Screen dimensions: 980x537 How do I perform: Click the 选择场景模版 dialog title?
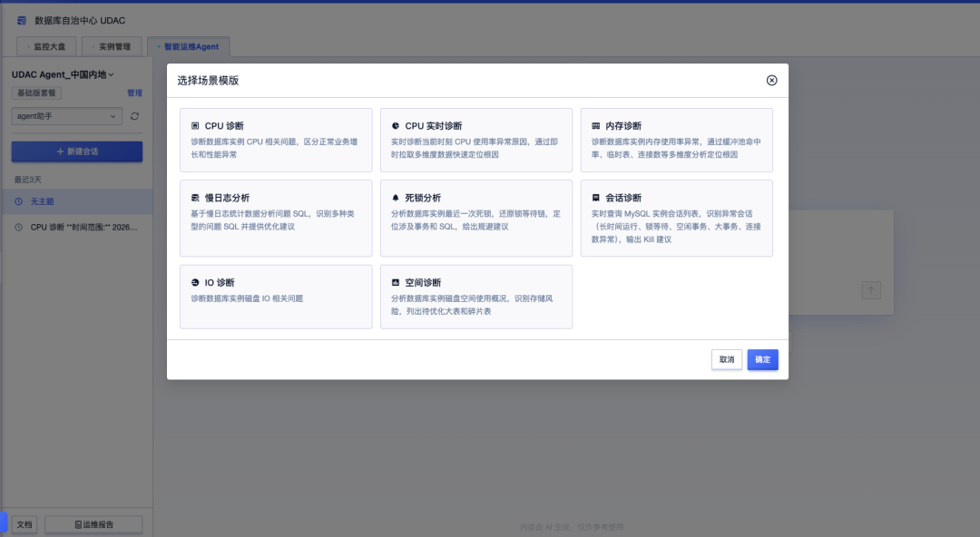[x=208, y=80]
